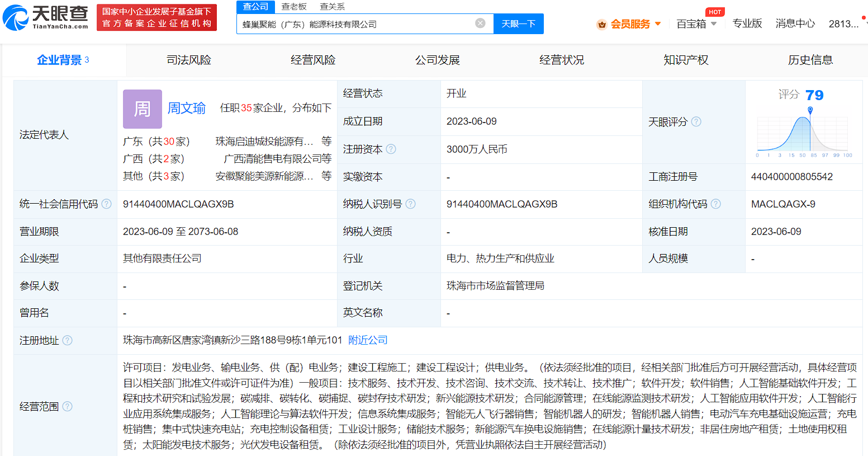Click 珠海市市场监督管理局 registration authority

click(x=495, y=286)
